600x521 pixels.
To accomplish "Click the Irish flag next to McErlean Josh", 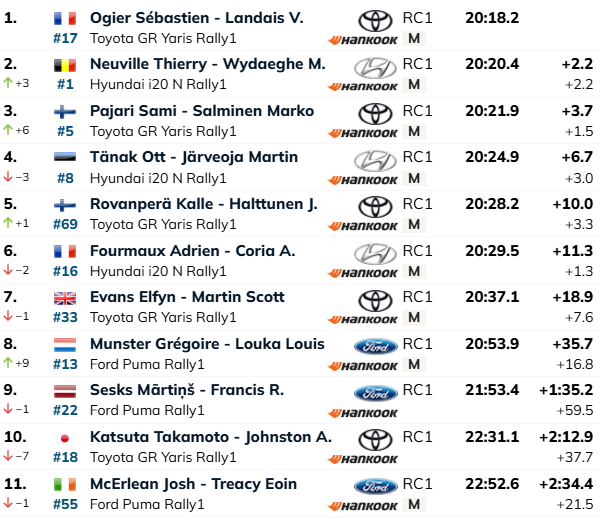I will pyautogui.click(x=65, y=485).
